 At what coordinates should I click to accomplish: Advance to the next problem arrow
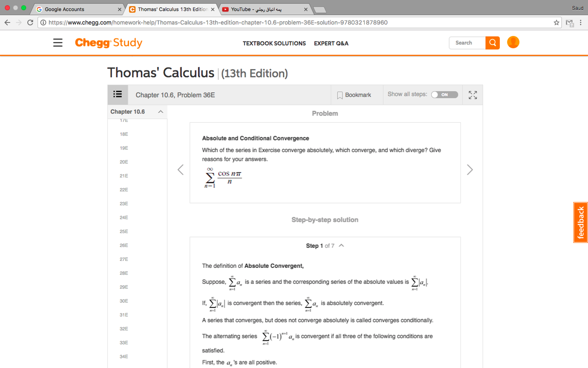pos(470,170)
